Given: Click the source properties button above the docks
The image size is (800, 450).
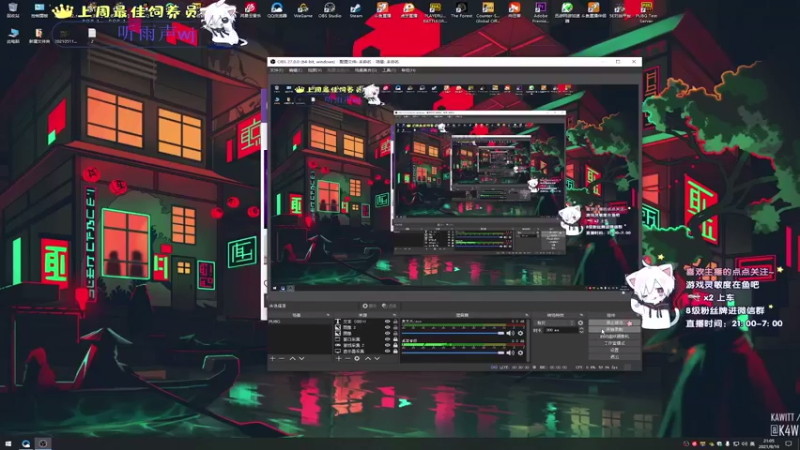Looking at the screenshot, I should pyautogui.click(x=369, y=306).
